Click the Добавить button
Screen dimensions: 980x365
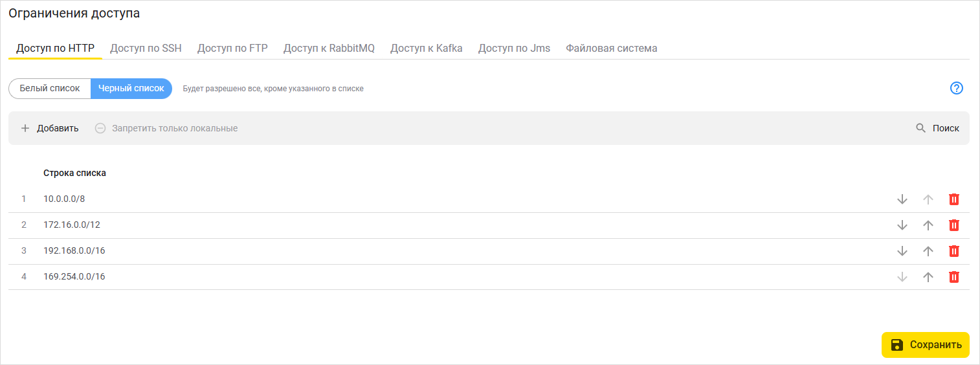click(50, 128)
